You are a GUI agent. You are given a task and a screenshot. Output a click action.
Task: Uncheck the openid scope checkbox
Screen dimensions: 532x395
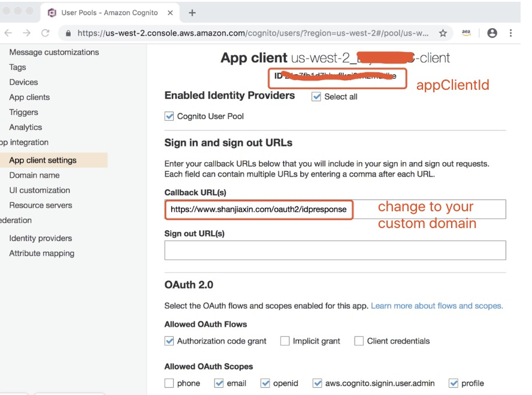coord(265,383)
